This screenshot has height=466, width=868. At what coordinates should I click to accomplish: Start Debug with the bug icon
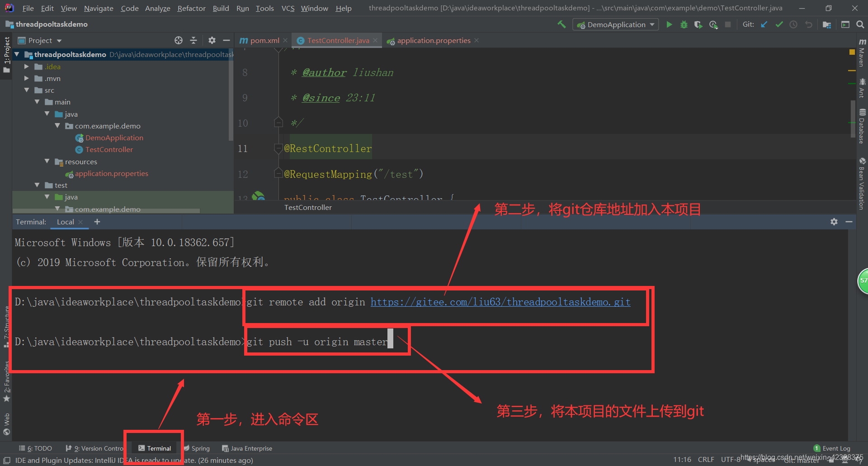pos(684,24)
